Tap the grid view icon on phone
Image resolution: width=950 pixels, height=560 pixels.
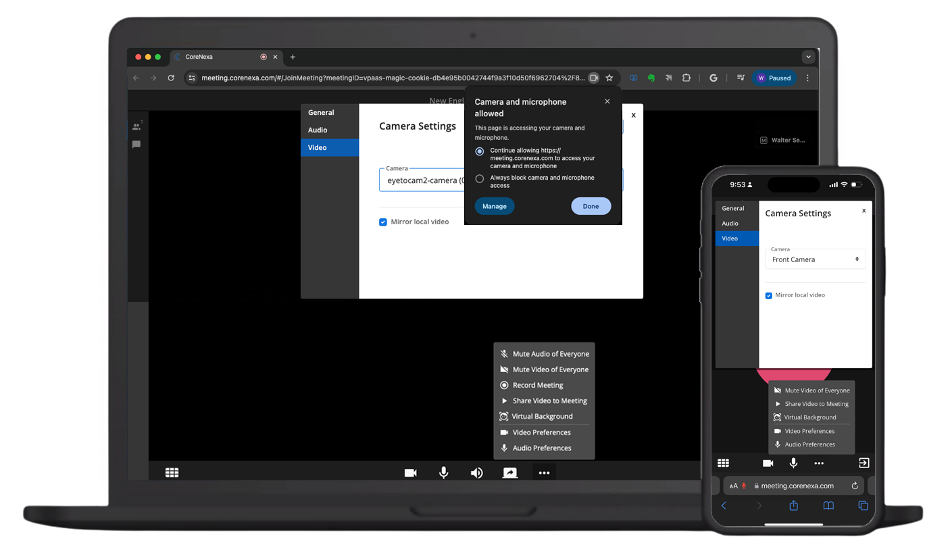coord(723,463)
